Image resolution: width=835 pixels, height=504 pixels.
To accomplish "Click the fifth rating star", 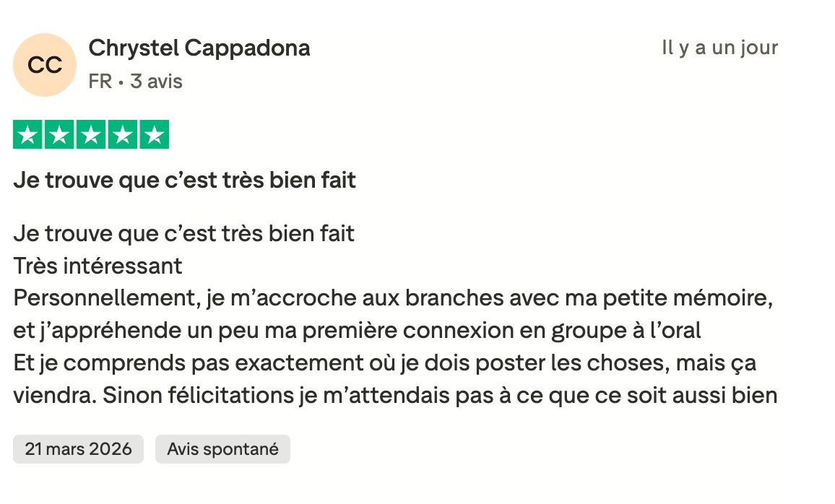I will [154, 134].
